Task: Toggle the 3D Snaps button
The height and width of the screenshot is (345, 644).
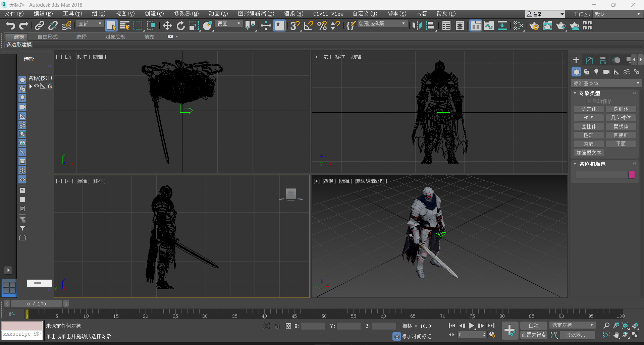Action: 294,25
